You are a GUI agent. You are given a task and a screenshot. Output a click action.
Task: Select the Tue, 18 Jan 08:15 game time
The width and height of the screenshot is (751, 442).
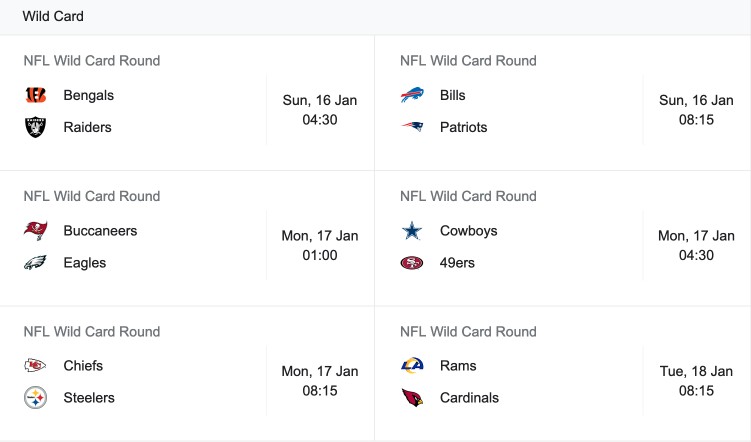point(696,381)
